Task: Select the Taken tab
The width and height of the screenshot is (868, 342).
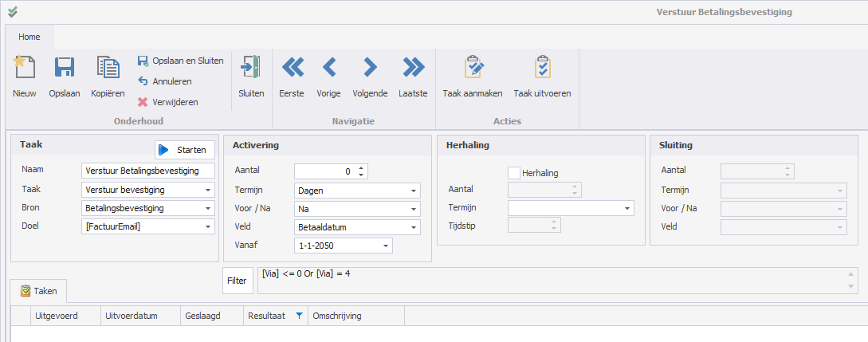Action: 39,290
